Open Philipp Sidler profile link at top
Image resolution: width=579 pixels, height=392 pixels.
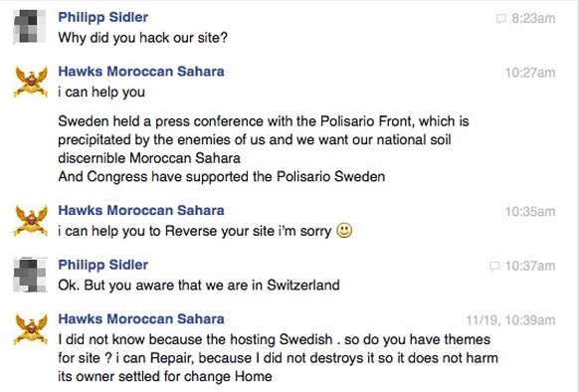click(x=103, y=17)
